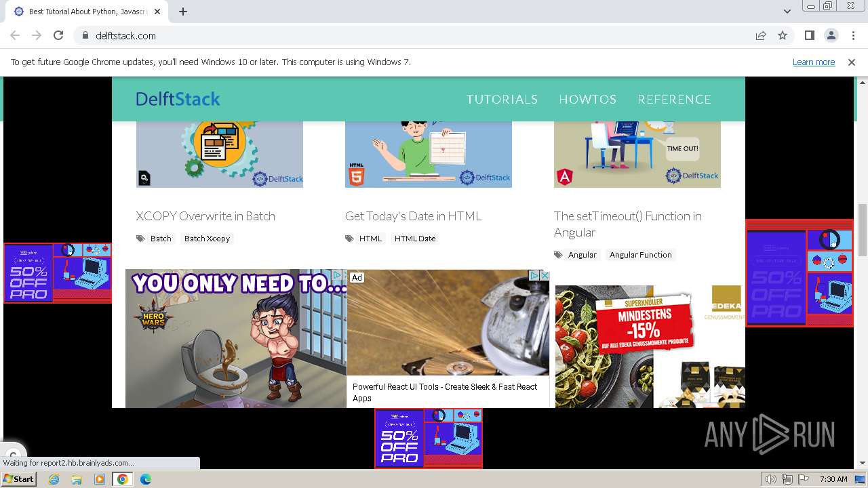Open File Explorer from taskbar
Image resolution: width=868 pixels, height=488 pixels.
pyautogui.click(x=77, y=479)
